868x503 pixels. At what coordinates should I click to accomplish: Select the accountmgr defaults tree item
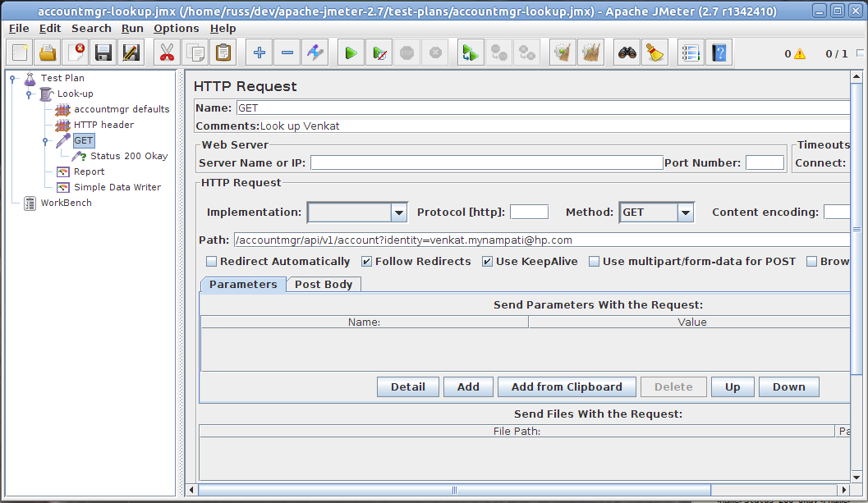tap(122, 110)
